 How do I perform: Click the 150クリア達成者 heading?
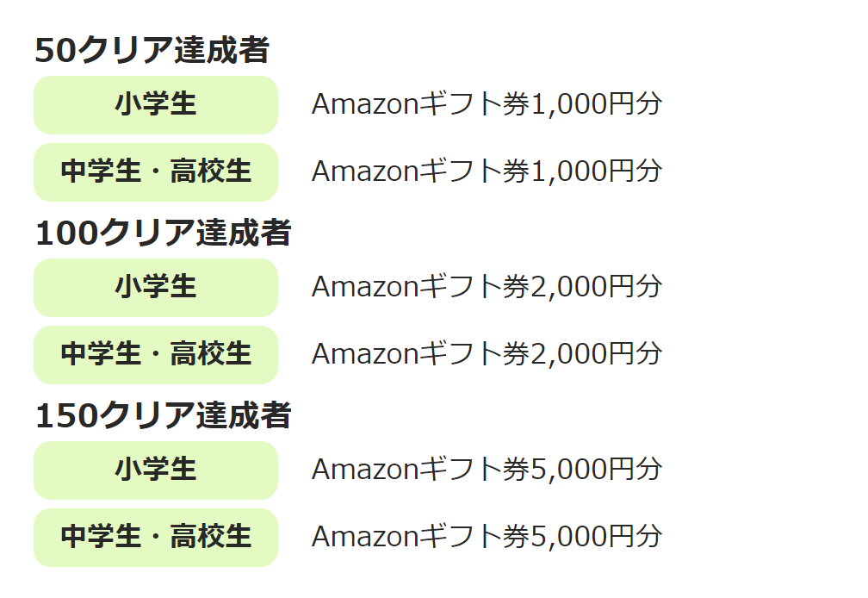pyautogui.click(x=164, y=415)
